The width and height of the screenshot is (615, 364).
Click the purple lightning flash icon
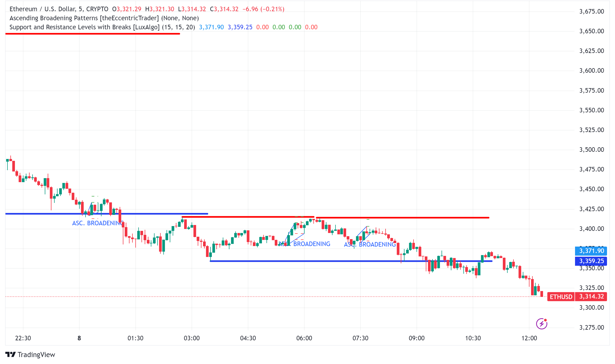pos(541,324)
